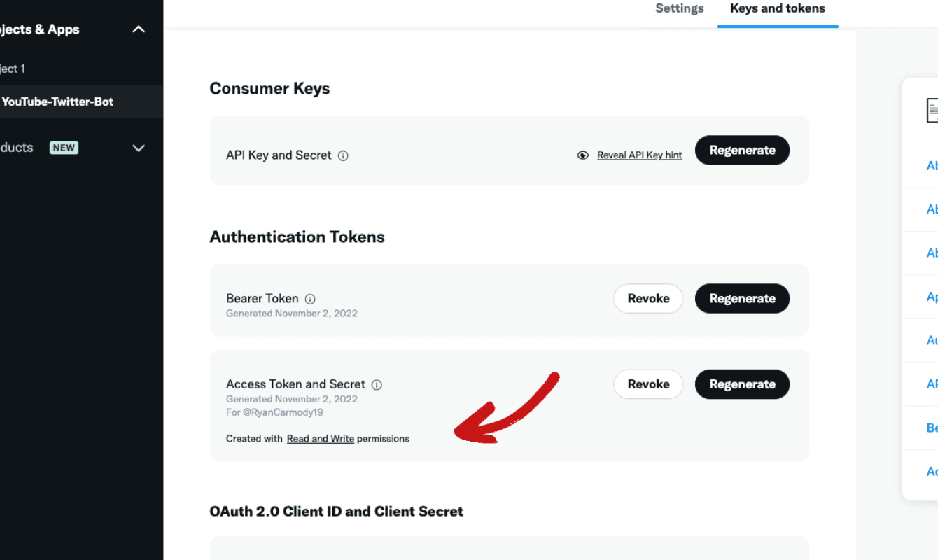The width and height of the screenshot is (938, 560).
Task: Click the NEW badge next to Products
Action: tap(64, 148)
